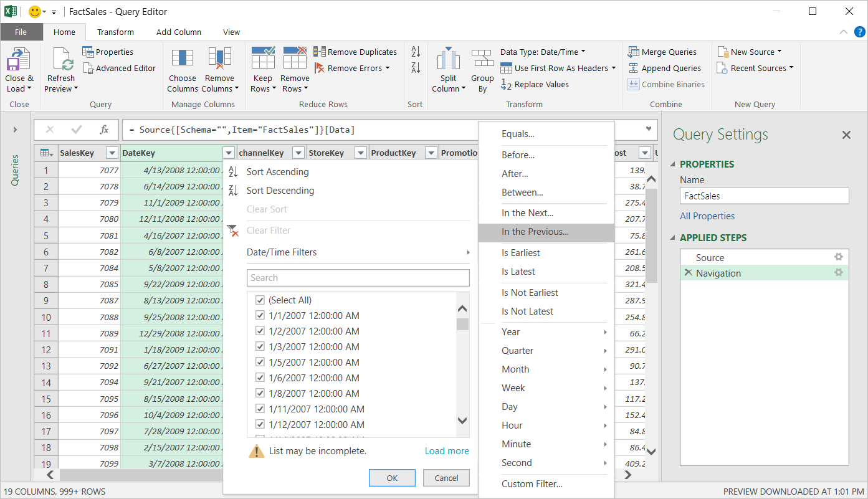Screen dimensions: 868x499
Task: Click the Merge Queries icon
Action: tap(634, 52)
